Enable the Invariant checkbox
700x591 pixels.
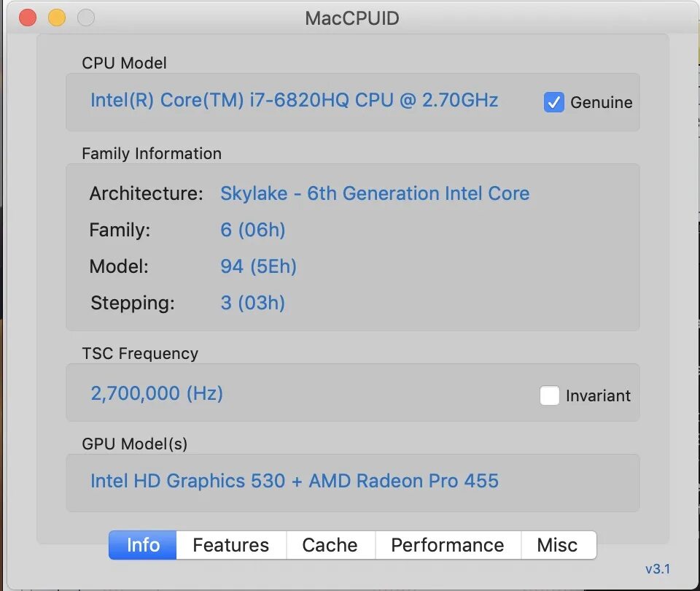(549, 395)
